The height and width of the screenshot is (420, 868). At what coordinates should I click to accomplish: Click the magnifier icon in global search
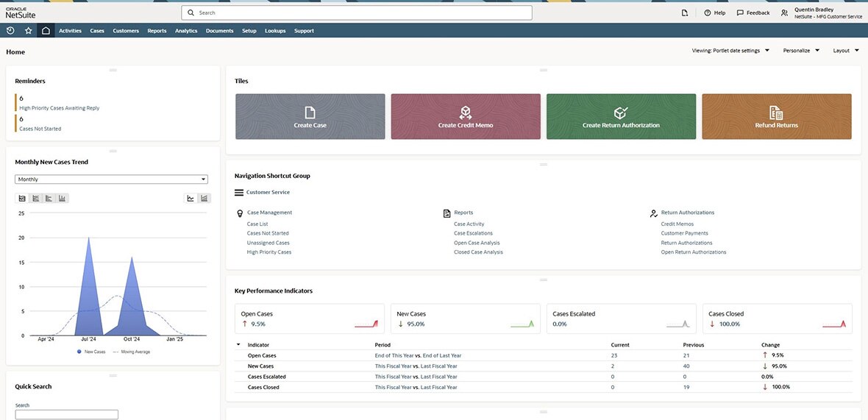pos(191,13)
